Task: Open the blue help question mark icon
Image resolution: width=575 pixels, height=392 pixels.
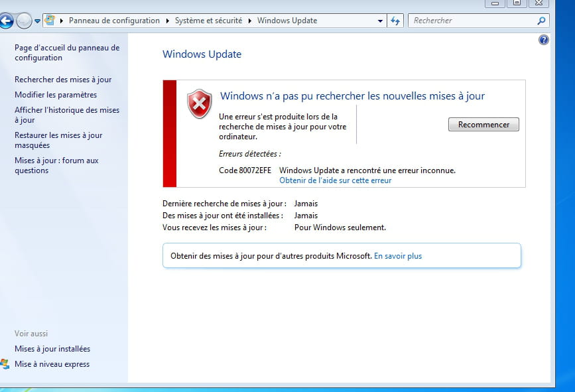Action: point(543,40)
